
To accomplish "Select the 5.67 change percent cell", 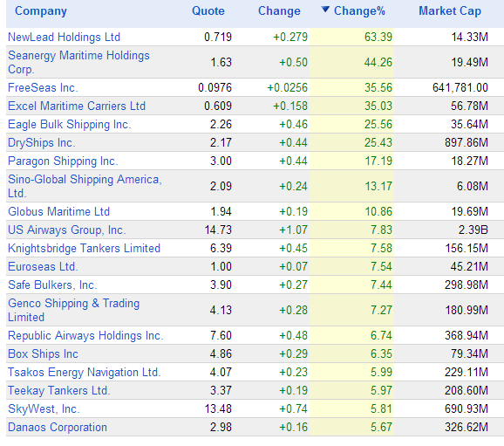I will pyautogui.click(x=381, y=427).
